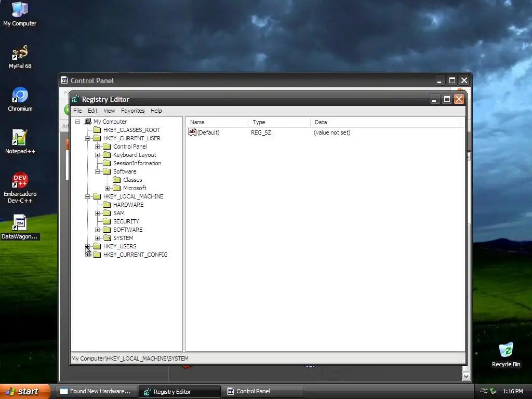
Task: Click the Control Panel key folder icon
Action: pos(107,146)
